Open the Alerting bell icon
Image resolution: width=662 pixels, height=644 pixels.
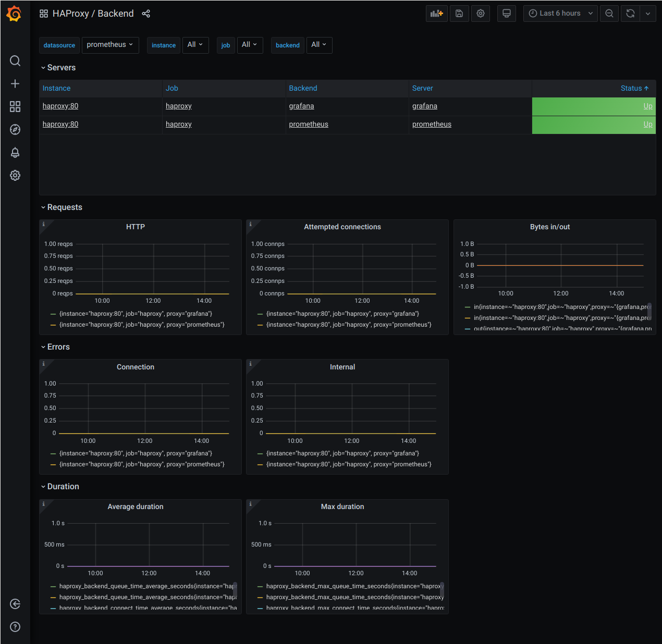[15, 153]
